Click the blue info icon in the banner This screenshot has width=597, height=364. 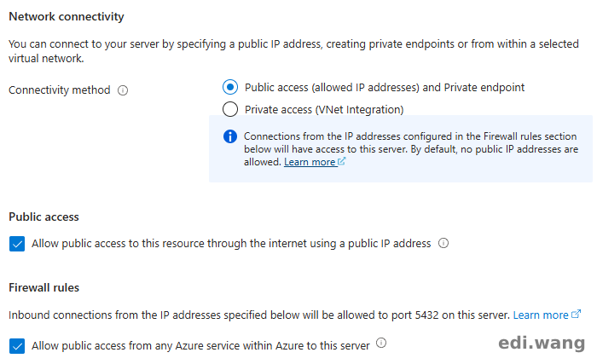click(x=229, y=136)
